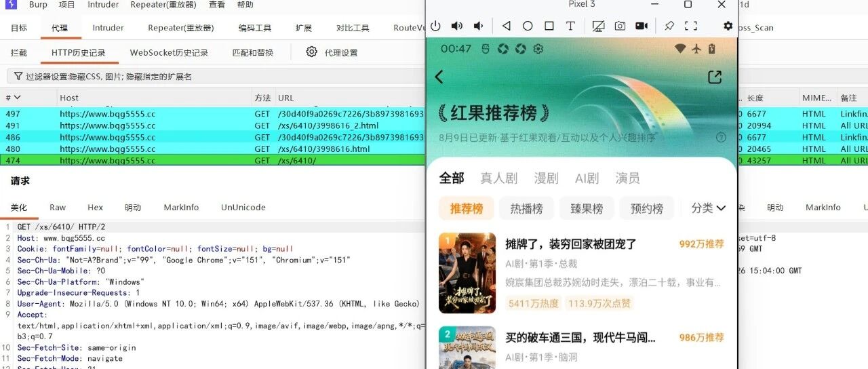
Task: Click the proxy settings gear icon in Burp
Action: pyautogui.click(x=311, y=52)
